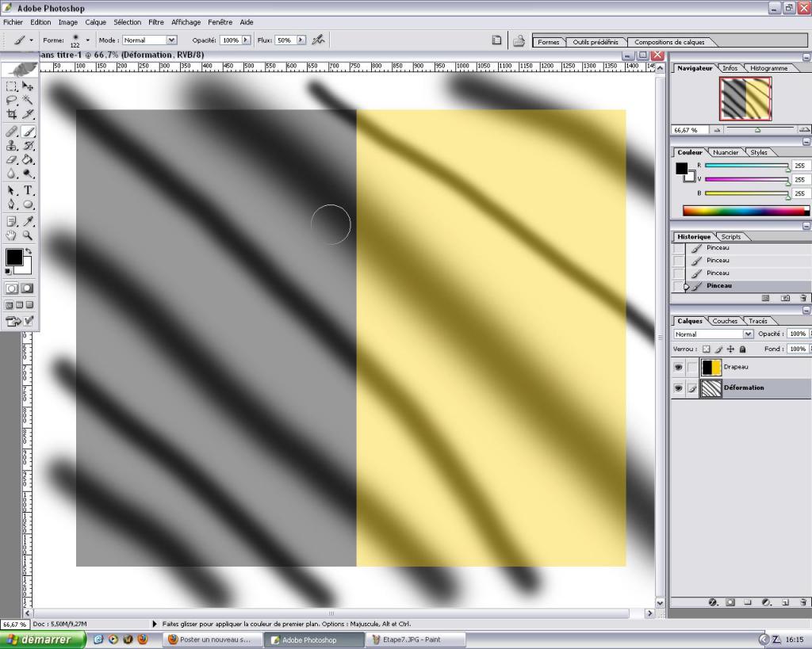Select the Magic Wand tool

coord(28,100)
